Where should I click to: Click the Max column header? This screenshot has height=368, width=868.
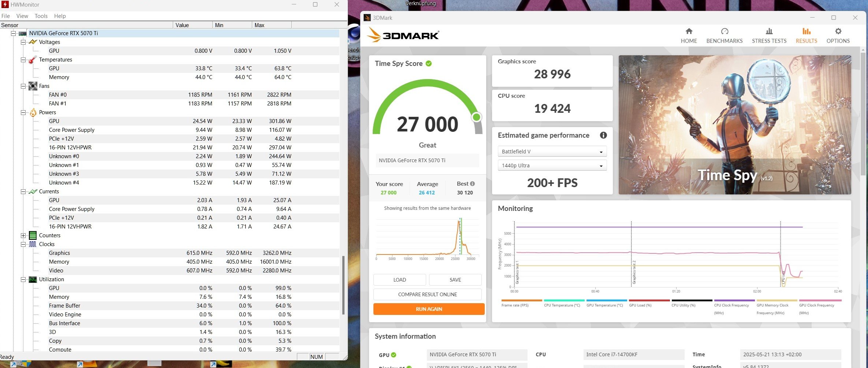[x=272, y=25]
